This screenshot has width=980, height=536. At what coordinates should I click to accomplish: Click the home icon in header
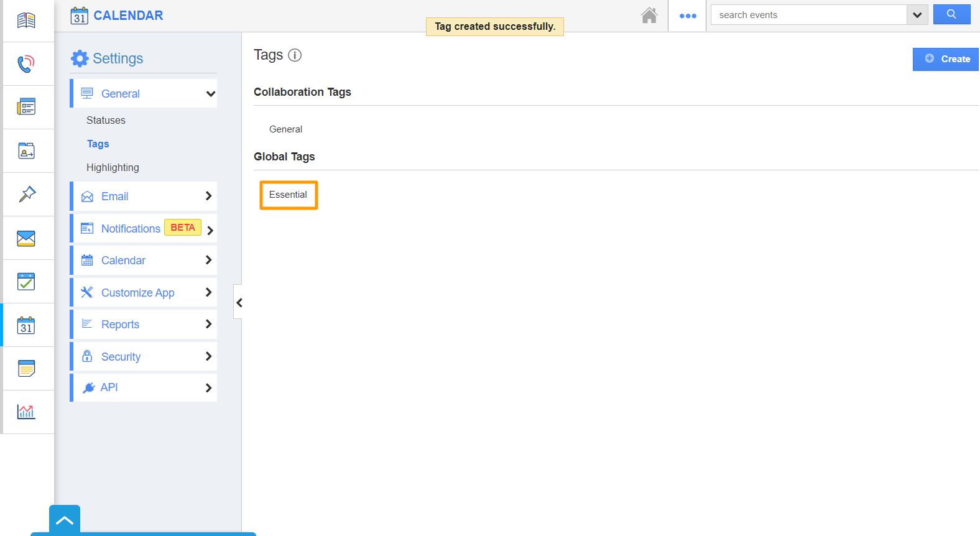[x=649, y=16]
